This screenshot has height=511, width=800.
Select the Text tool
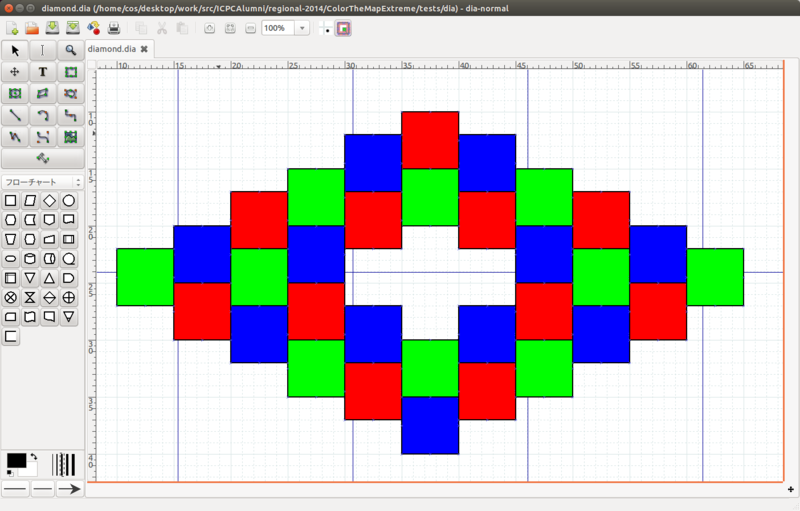click(42, 72)
